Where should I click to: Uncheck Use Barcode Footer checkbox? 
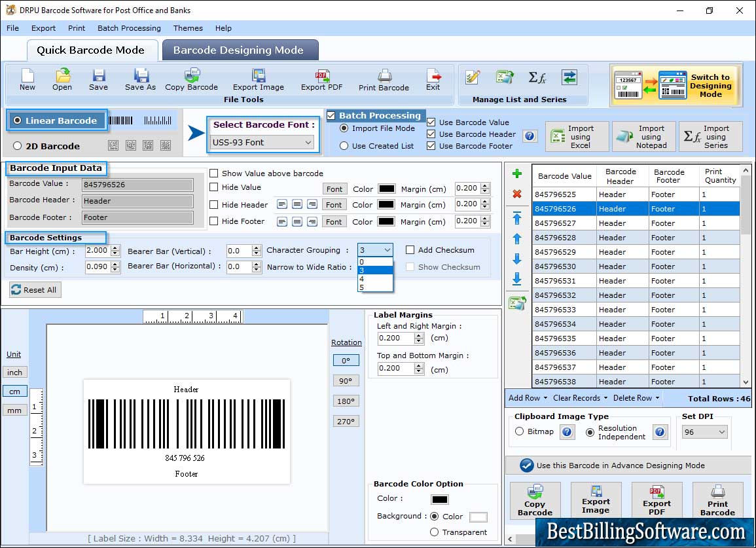[431, 146]
